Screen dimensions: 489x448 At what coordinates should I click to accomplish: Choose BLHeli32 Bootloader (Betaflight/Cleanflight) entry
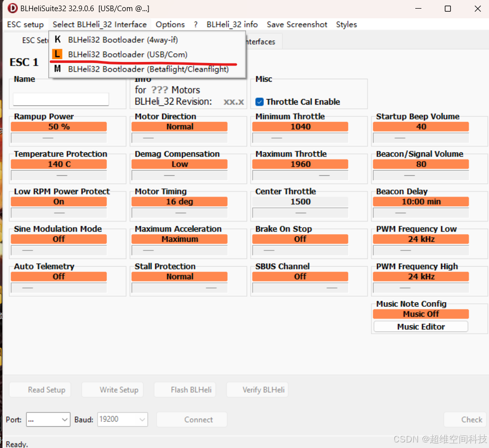coord(147,69)
